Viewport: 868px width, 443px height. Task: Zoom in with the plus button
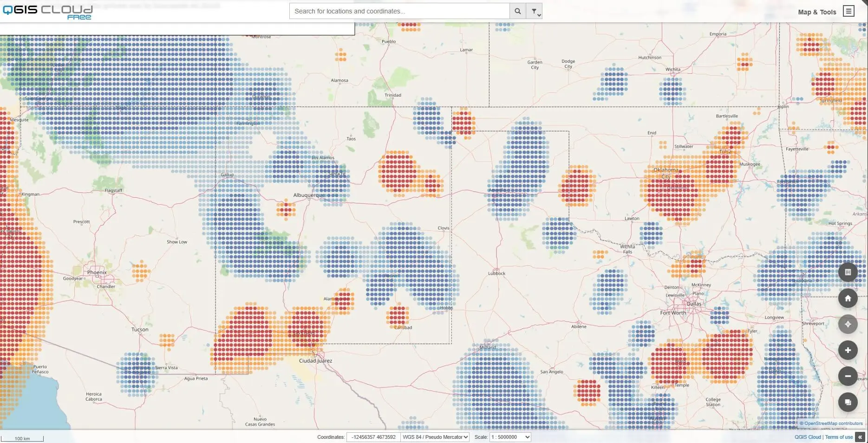[x=848, y=350]
